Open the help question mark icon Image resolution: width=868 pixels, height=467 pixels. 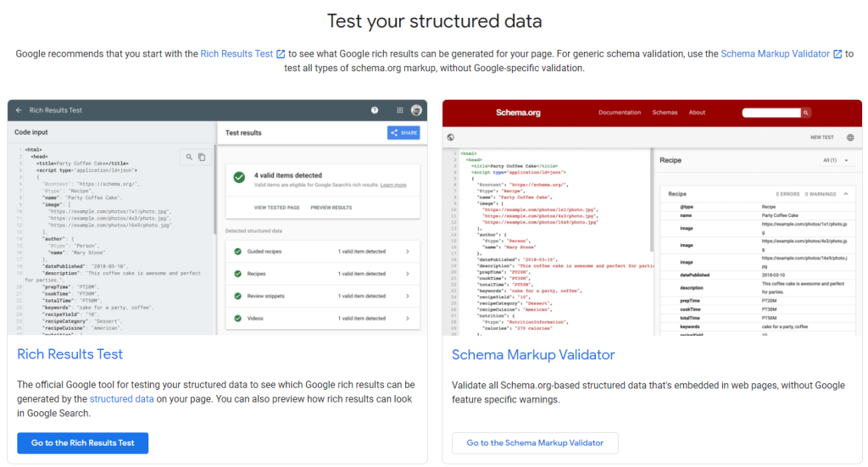coord(375,110)
